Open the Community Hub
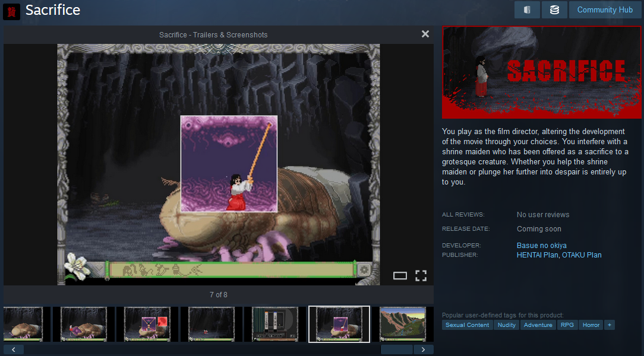The width and height of the screenshot is (644, 356). [605, 10]
